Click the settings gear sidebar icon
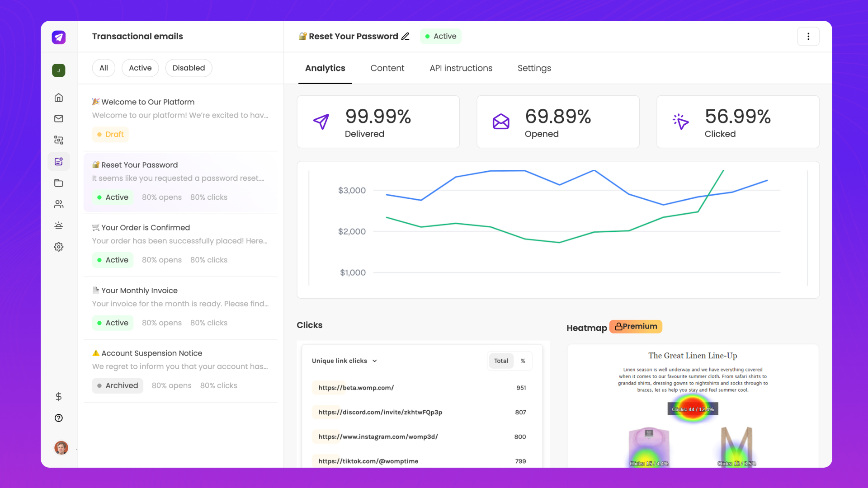 click(x=59, y=246)
